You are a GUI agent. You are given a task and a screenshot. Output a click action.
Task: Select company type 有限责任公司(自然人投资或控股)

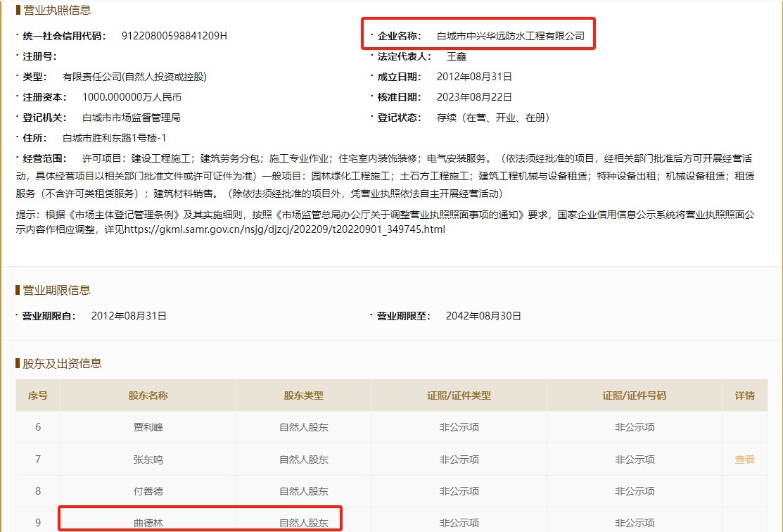click(134, 77)
